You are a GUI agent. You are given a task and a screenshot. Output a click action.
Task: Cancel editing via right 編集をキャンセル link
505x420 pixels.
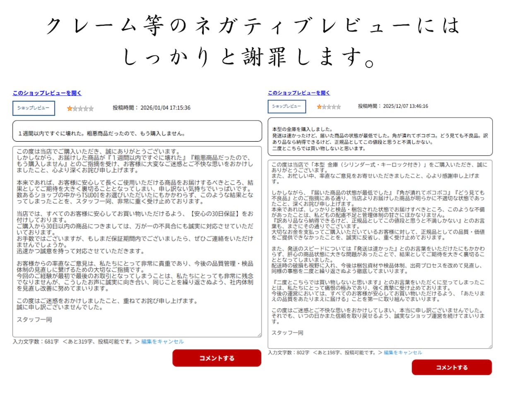click(403, 353)
